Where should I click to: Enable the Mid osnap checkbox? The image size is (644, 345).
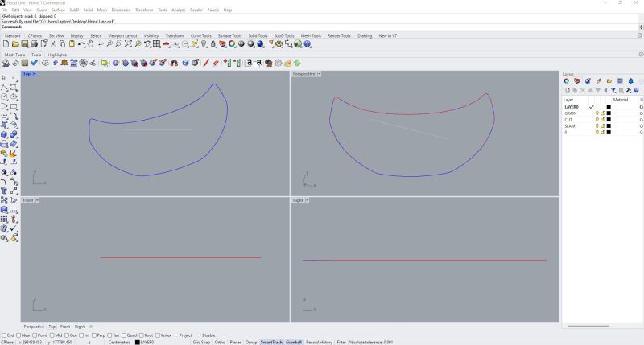(52, 335)
